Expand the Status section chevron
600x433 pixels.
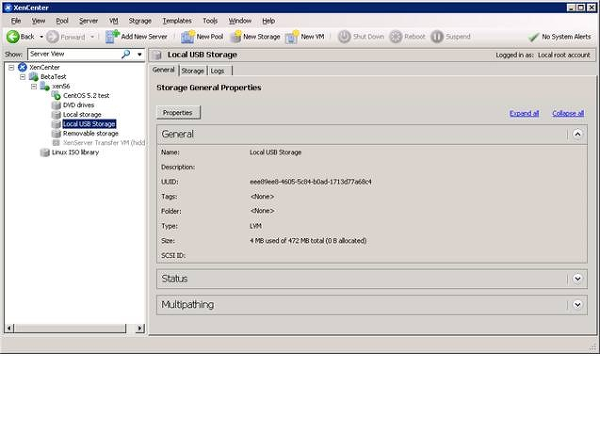(578, 278)
